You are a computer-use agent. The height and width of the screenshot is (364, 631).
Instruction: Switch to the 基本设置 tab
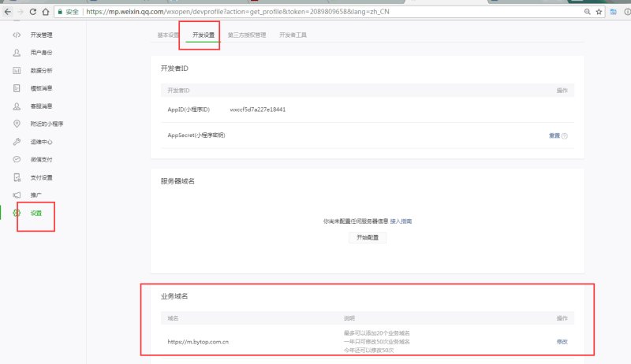(x=169, y=35)
